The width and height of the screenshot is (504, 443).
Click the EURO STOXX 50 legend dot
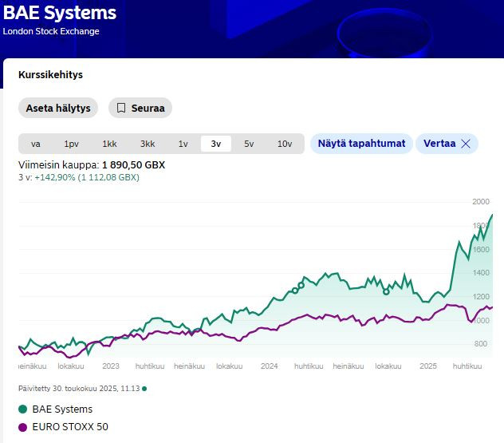[x=23, y=427]
